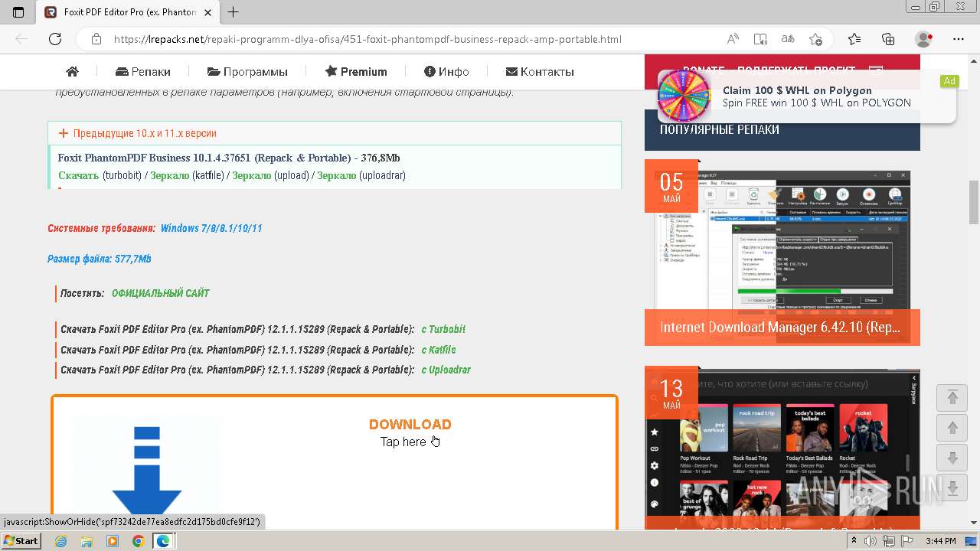Screen dimensions: 980x551
Task: Close the Foxit PDF Editor Pro tab
Action: pyautogui.click(x=207, y=12)
